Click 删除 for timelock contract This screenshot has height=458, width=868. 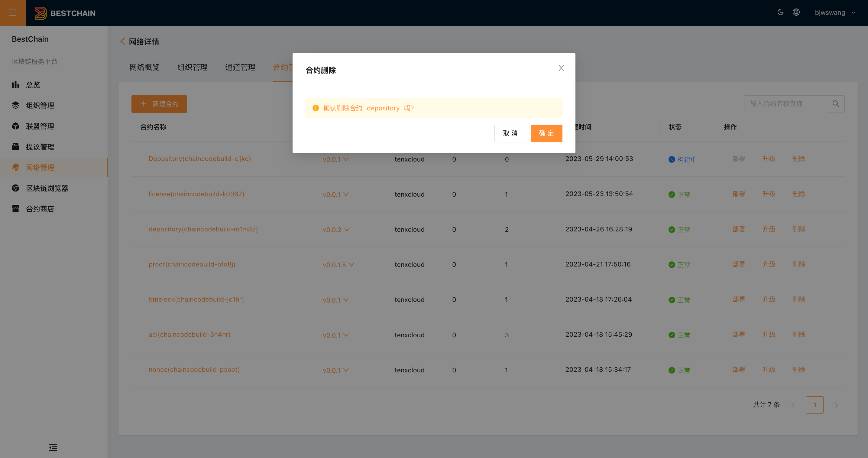tap(799, 299)
